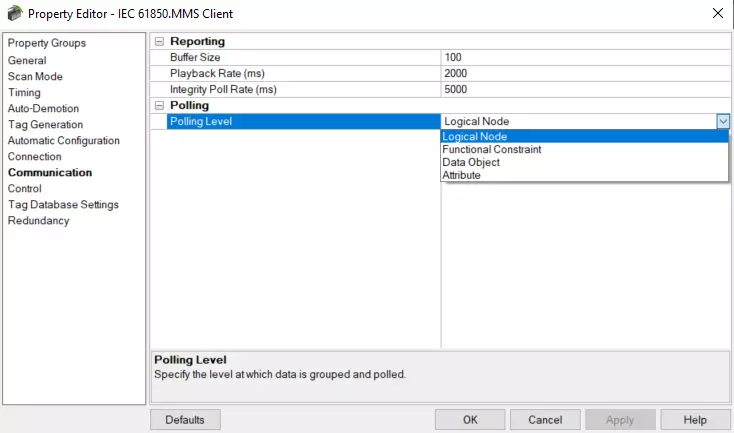
Task: Choose Functional Constraint polling level
Action: [x=584, y=149]
